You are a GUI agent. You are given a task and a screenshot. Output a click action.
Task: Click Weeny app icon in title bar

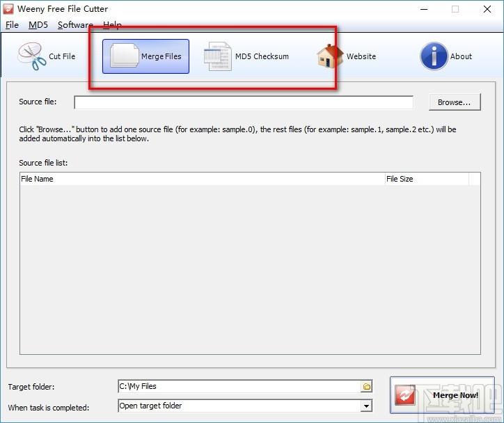[8, 9]
